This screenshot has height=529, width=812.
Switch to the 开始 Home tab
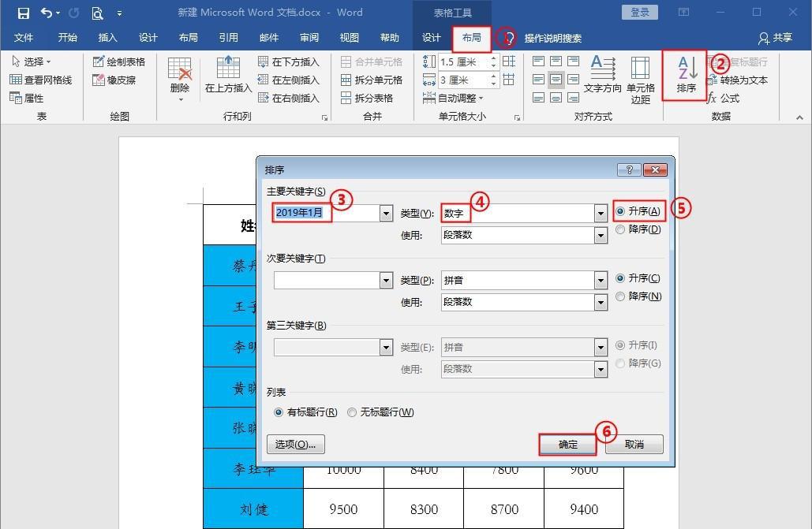(x=67, y=38)
